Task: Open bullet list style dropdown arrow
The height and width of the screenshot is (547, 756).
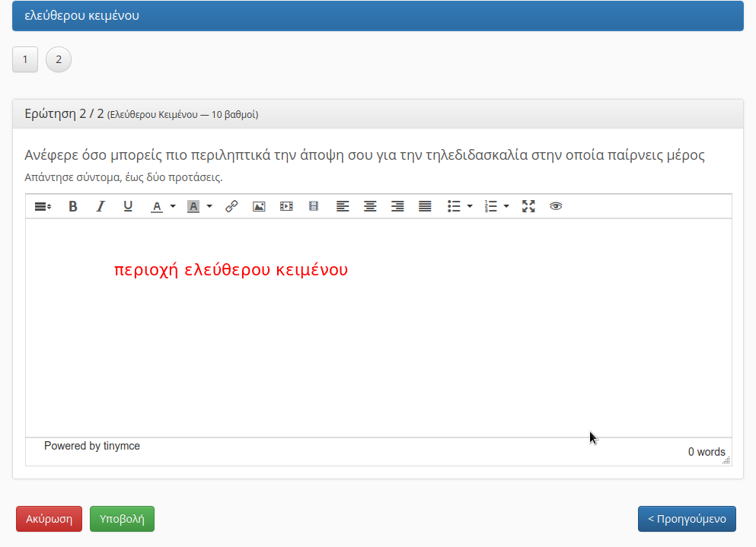Action: 470,206
